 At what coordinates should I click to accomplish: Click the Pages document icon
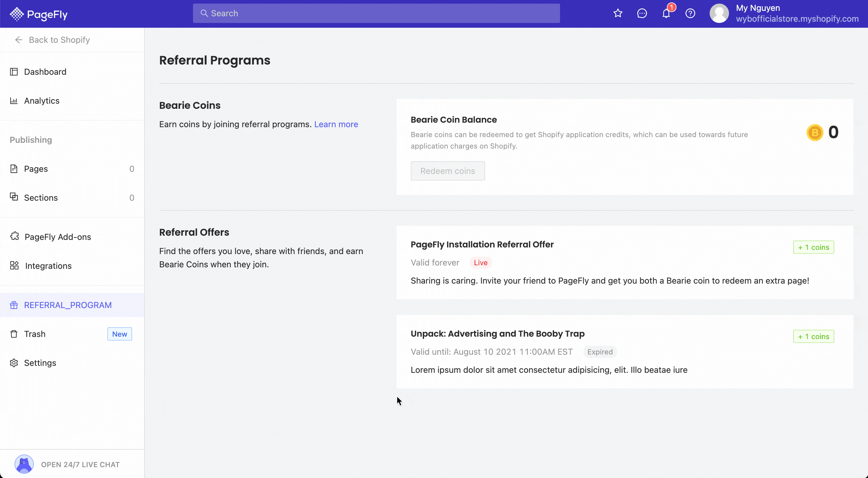pyautogui.click(x=14, y=169)
